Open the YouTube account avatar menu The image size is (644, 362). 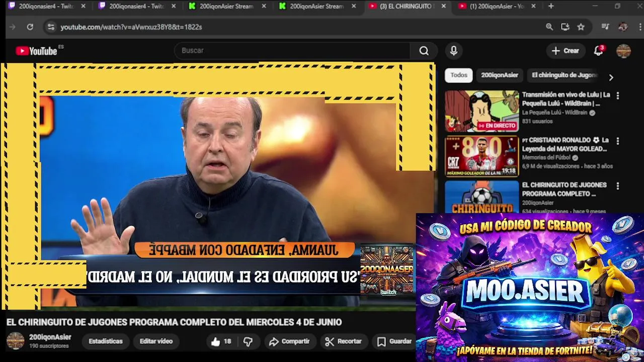(x=623, y=51)
